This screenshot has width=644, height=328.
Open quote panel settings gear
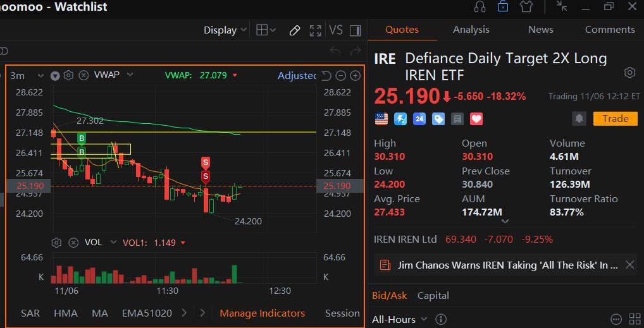(629, 73)
